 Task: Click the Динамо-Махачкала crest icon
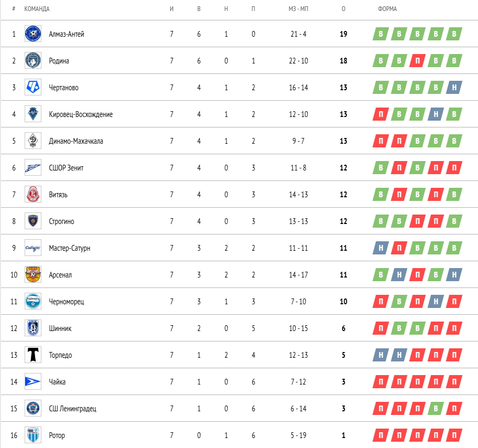click(x=33, y=141)
